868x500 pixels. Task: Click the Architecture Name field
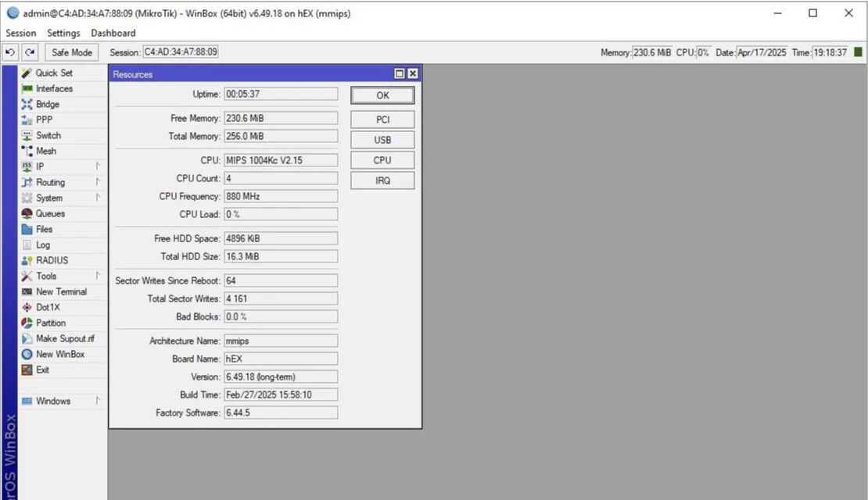[x=281, y=341]
